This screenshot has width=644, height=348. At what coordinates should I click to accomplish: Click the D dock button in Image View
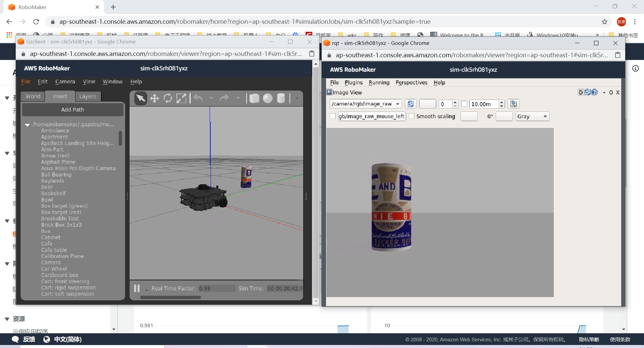(581, 92)
